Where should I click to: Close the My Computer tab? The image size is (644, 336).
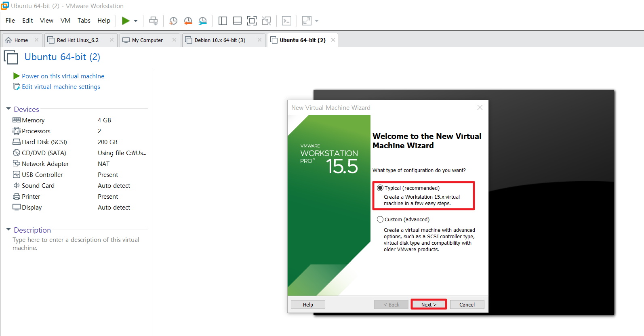pyautogui.click(x=174, y=40)
